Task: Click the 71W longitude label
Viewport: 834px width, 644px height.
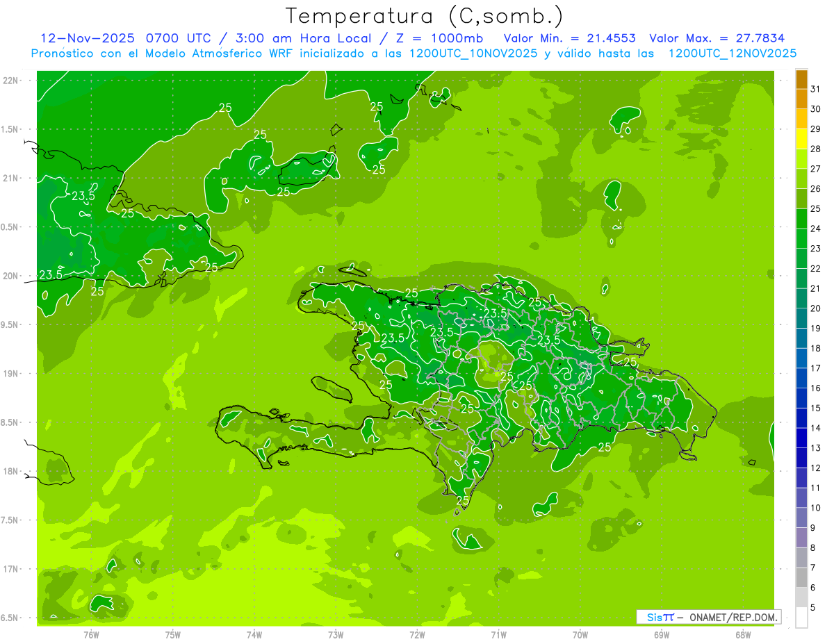Action: [498, 634]
